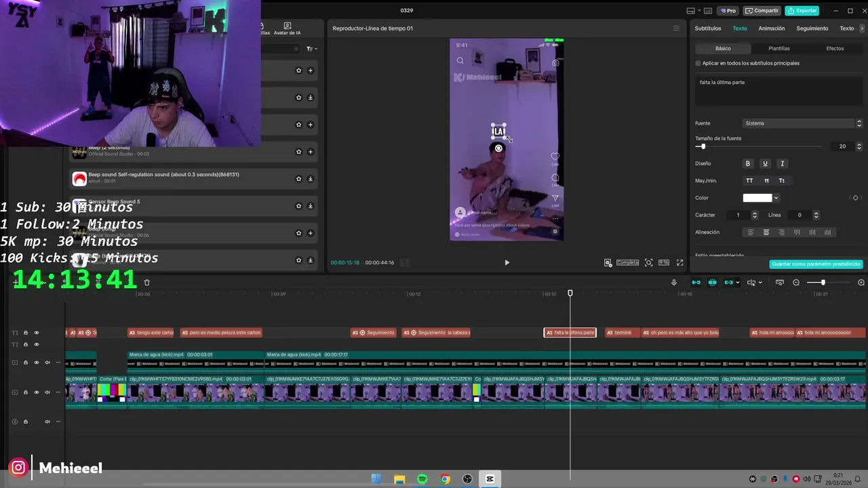This screenshot has width=868, height=488.
Task: Click the Carácter spacing stepper
Action: coord(755,215)
